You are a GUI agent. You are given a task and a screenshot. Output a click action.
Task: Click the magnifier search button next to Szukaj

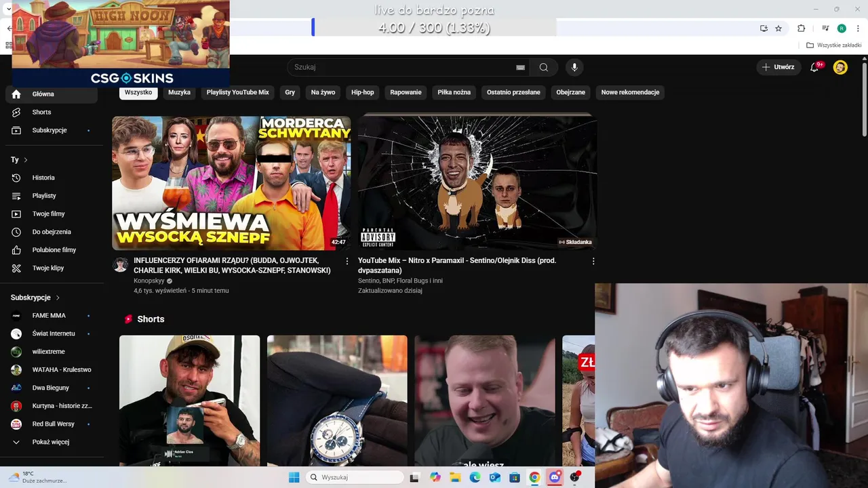[544, 67]
